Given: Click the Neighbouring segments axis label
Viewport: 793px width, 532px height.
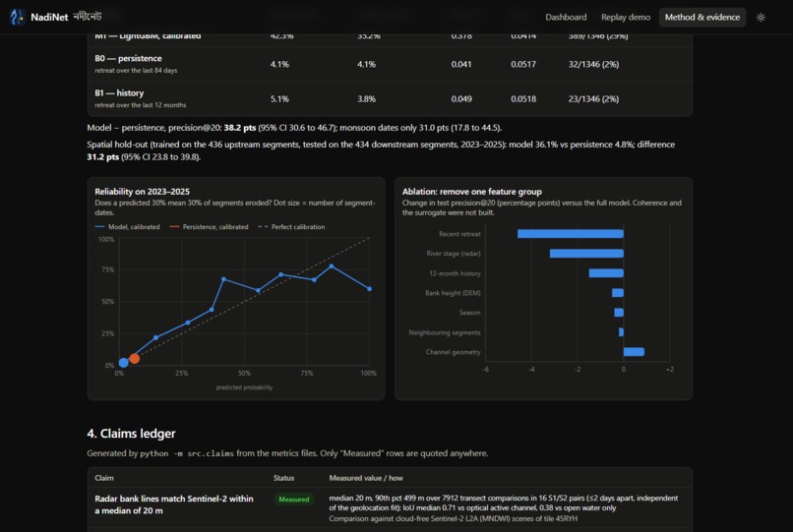Looking at the screenshot, I should pos(445,332).
